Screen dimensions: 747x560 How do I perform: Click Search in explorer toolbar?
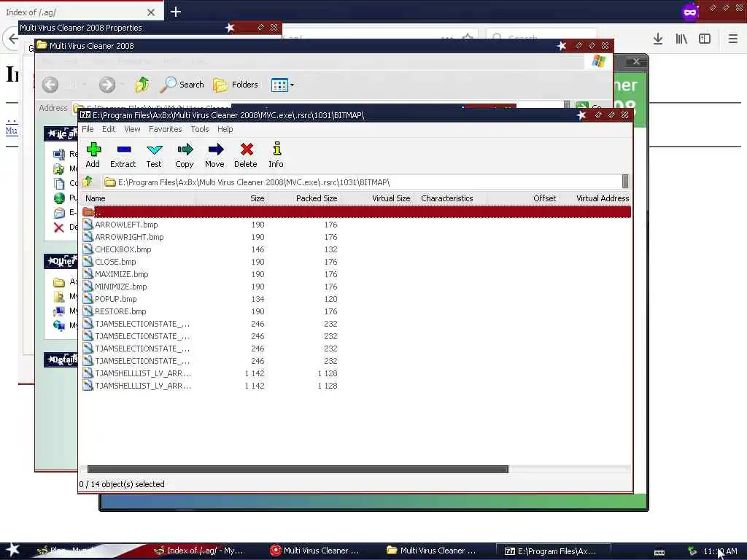[182, 85]
